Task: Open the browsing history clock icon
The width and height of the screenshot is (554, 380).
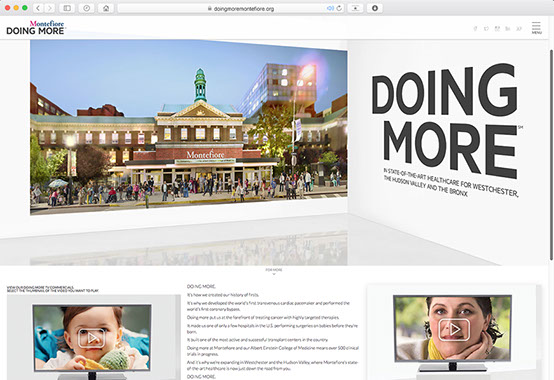Action: pyautogui.click(x=87, y=8)
